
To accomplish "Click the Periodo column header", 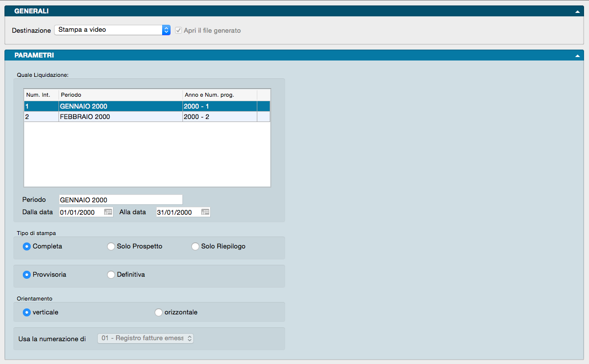I will click(x=120, y=95).
